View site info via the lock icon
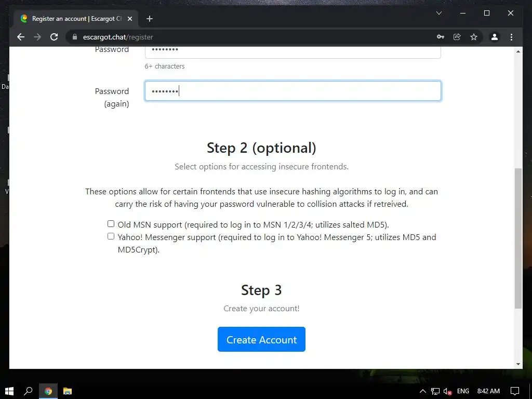The height and width of the screenshot is (399, 532). (x=75, y=37)
